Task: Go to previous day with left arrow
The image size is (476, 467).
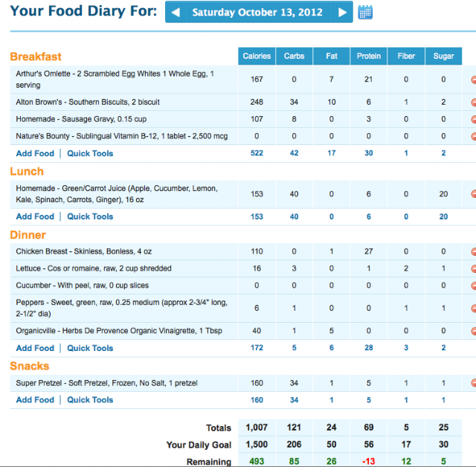Action: [x=176, y=13]
